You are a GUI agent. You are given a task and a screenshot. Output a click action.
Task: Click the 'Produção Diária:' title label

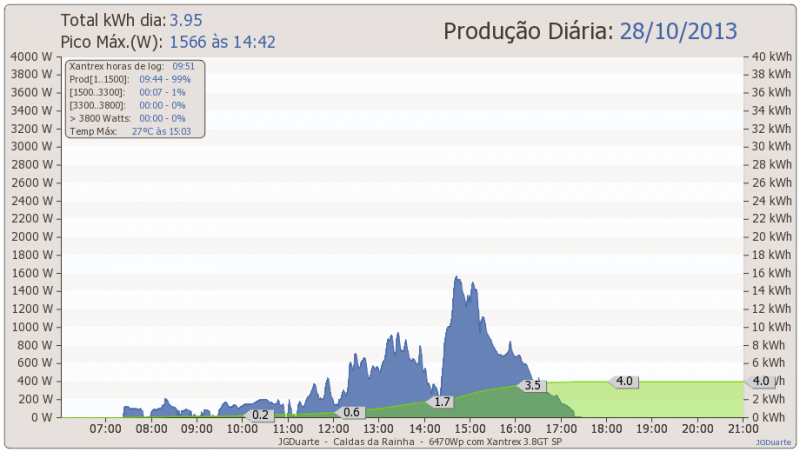click(528, 31)
